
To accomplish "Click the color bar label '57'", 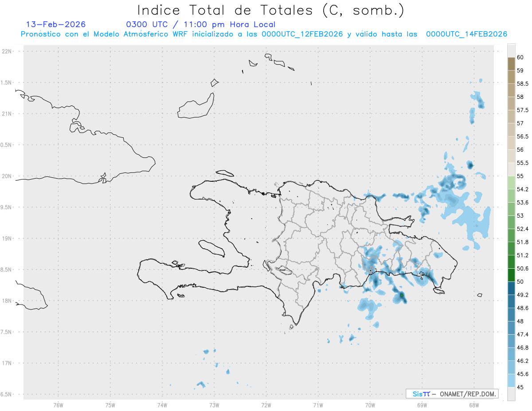I will point(520,123).
